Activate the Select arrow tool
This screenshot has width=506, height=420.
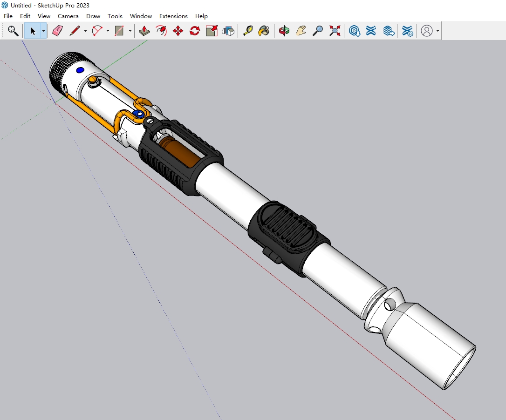(x=33, y=31)
